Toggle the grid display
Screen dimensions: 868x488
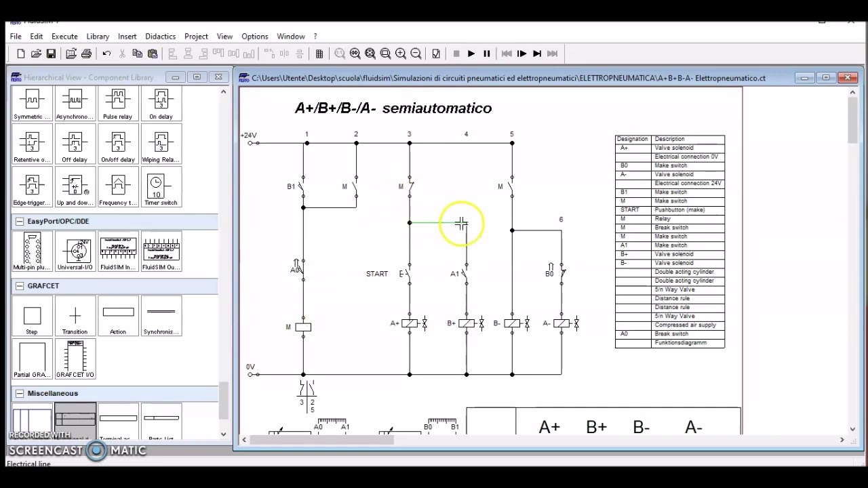(x=319, y=54)
